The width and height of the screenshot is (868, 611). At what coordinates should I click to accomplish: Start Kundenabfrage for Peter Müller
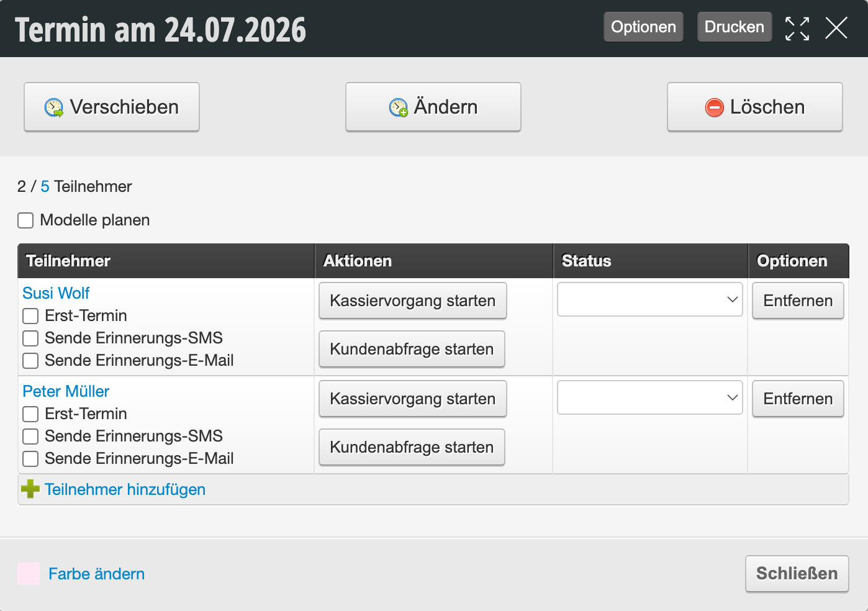[412, 447]
